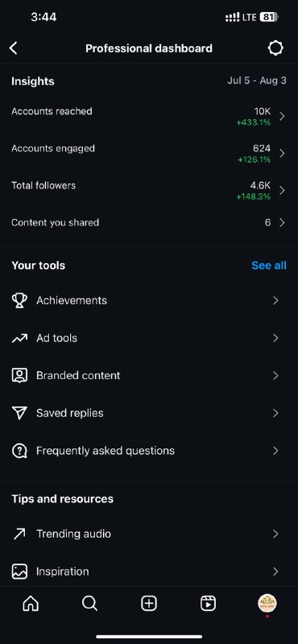The image size is (298, 644).
Task: Tap the Saved replies paper plane icon
Action: click(x=19, y=413)
